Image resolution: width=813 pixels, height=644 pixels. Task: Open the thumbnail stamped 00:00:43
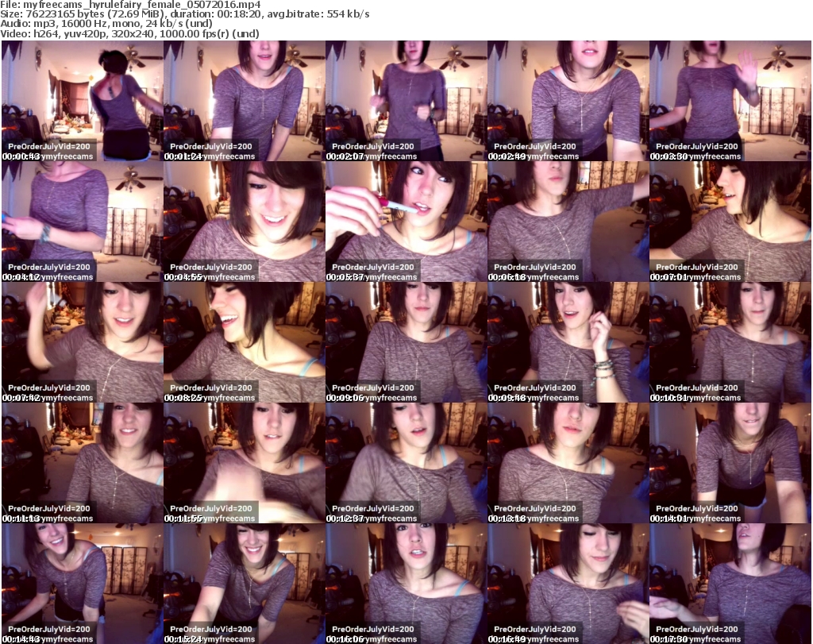tap(83, 101)
